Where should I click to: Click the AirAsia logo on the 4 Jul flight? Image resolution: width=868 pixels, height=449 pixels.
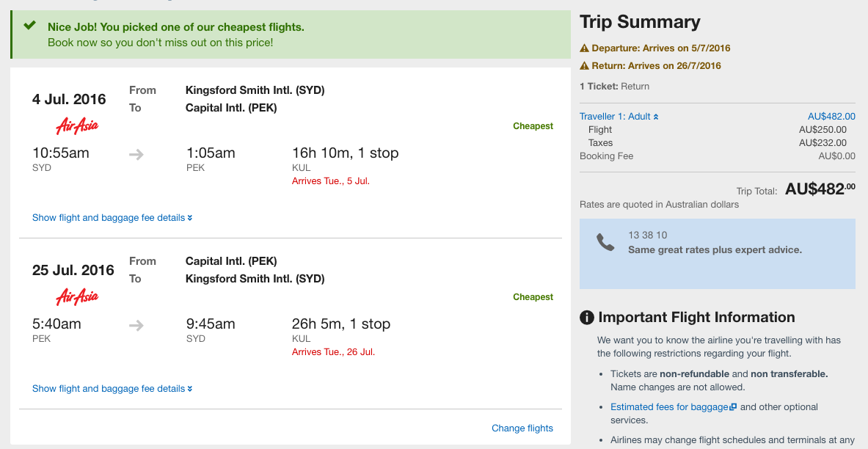[x=77, y=127]
